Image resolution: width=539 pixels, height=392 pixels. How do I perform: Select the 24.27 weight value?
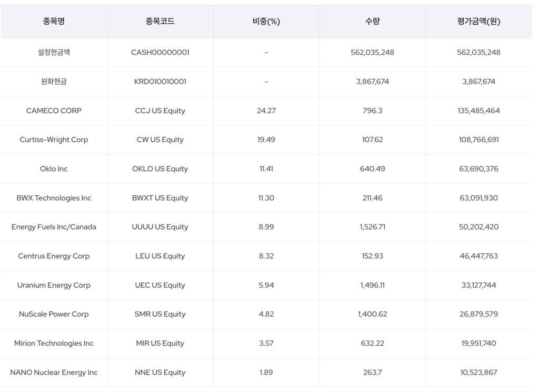(266, 110)
